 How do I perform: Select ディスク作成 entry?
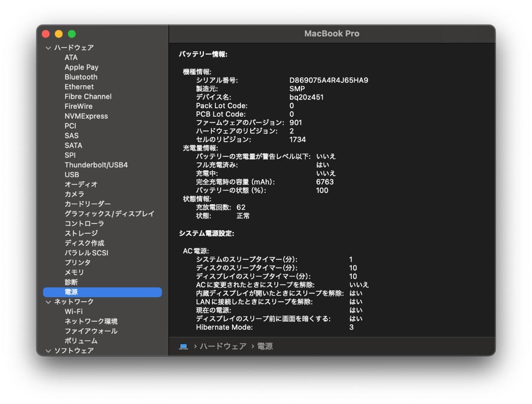[x=84, y=243]
